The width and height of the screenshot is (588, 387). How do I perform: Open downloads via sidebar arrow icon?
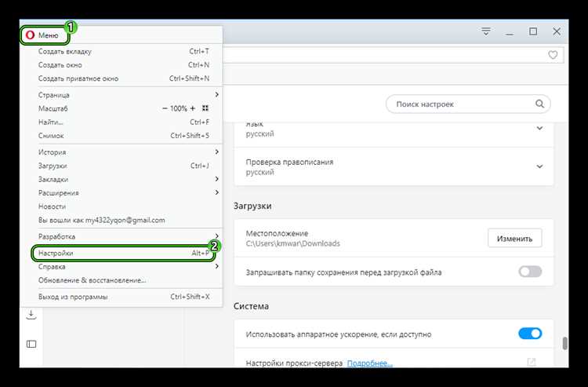coord(31,315)
